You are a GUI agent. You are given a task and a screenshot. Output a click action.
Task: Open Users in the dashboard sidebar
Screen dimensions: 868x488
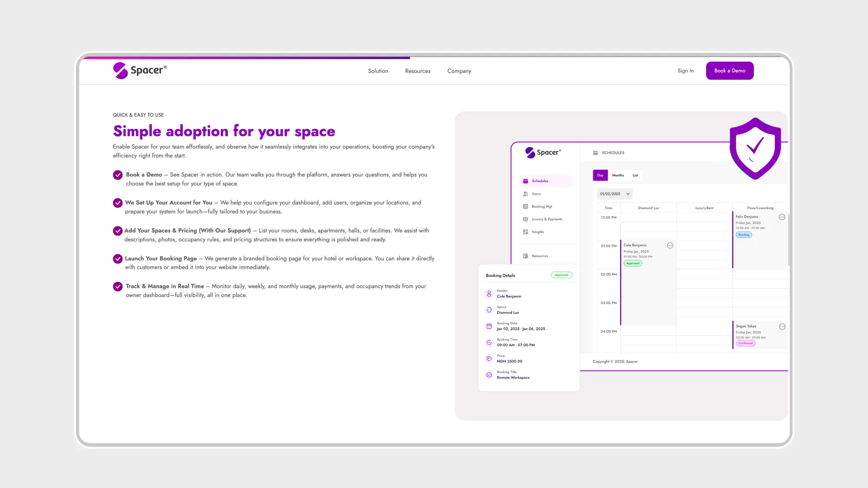pos(532,194)
